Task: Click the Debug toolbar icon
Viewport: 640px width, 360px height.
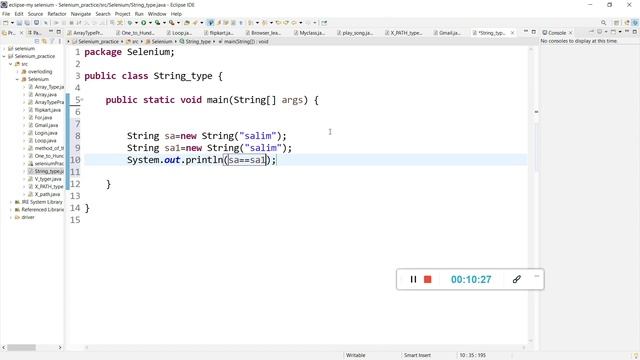Action: (x=130, y=23)
